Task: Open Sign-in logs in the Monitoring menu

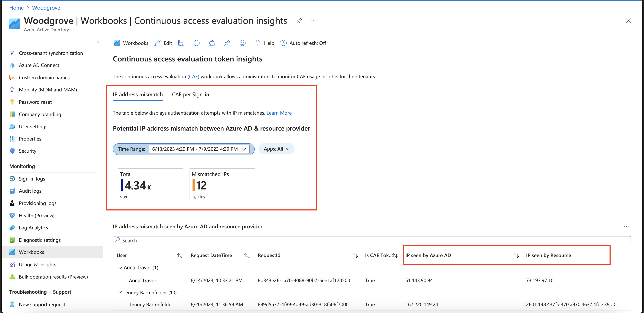Action: 32,179
